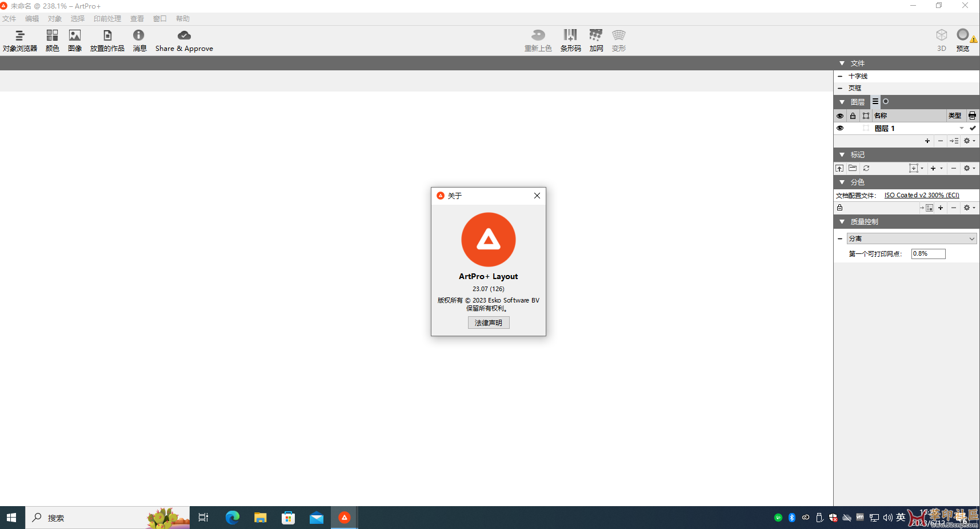Click lock icon in 分色 toolbar
980x529 pixels.
840,208
